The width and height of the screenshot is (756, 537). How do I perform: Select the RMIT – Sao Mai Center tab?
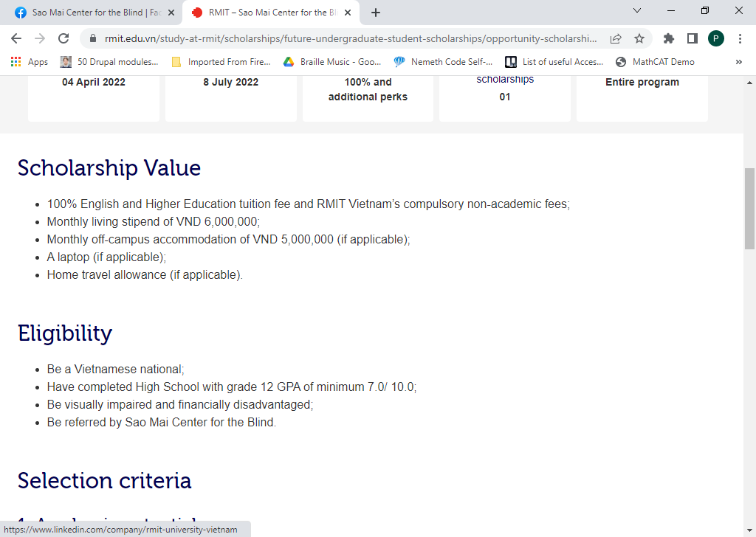coord(271,13)
